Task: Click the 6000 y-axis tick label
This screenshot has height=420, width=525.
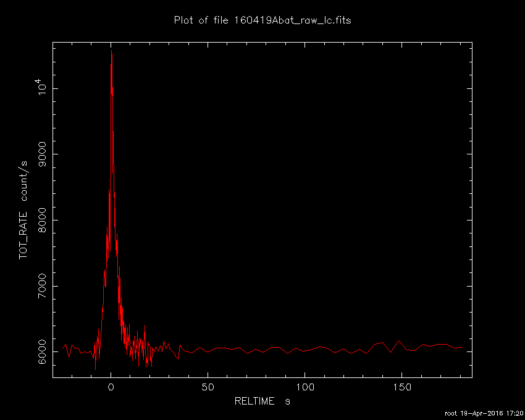Action: [43, 351]
